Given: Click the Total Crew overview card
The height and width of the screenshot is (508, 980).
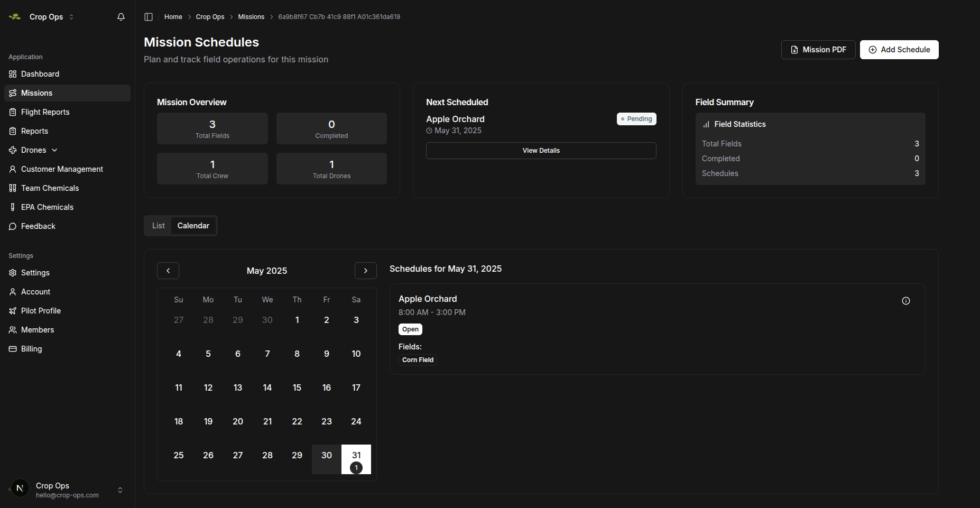Looking at the screenshot, I should 212,169.
